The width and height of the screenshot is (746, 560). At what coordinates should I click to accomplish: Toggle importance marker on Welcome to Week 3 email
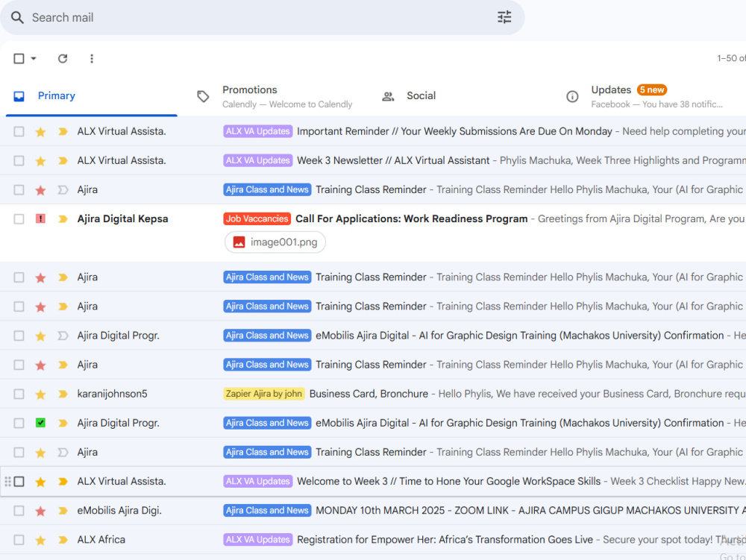tap(63, 482)
